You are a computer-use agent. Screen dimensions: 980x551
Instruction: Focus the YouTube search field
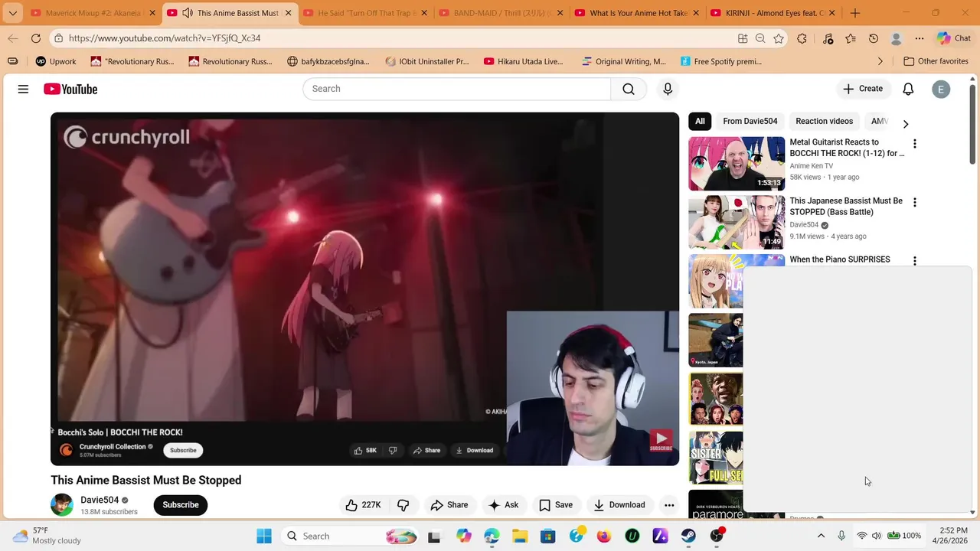click(456, 89)
